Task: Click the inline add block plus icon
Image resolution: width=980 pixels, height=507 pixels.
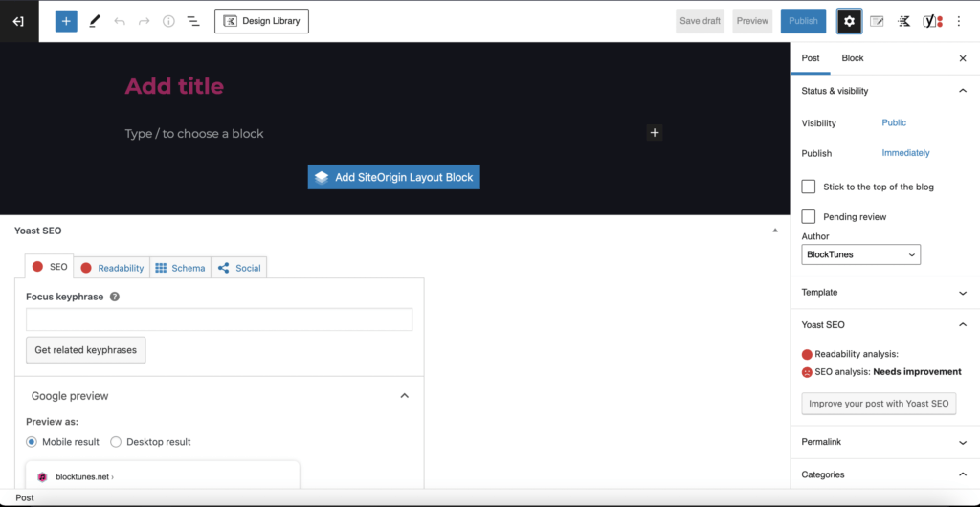Action: (655, 132)
